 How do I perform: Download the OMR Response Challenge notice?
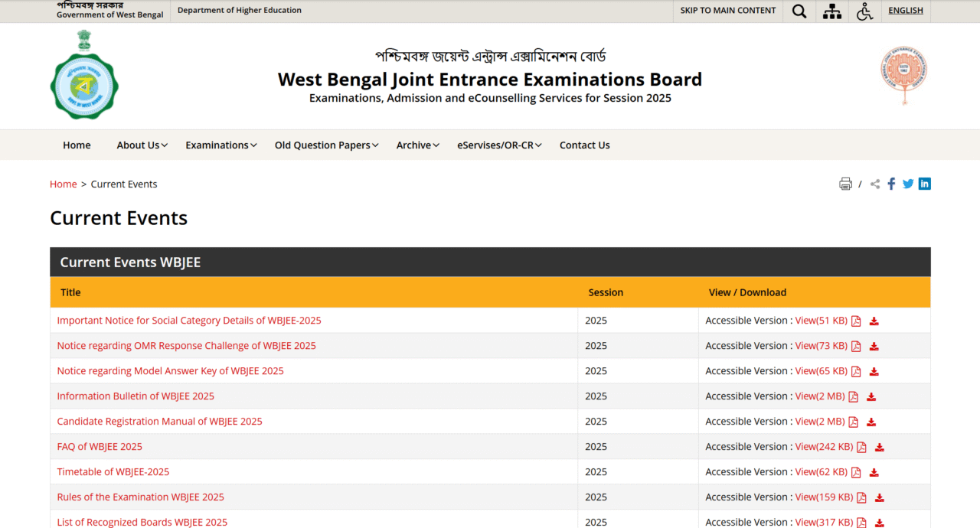click(874, 347)
